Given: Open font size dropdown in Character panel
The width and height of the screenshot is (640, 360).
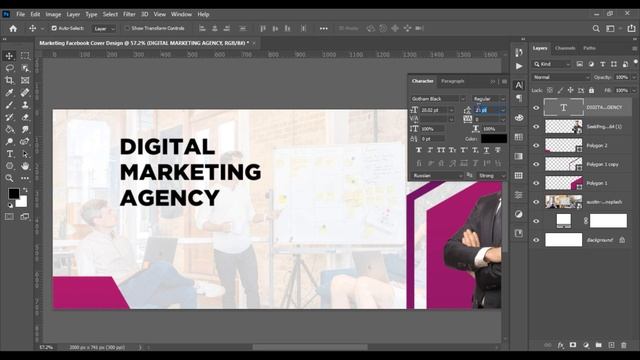Looking at the screenshot, I should tap(451, 110).
